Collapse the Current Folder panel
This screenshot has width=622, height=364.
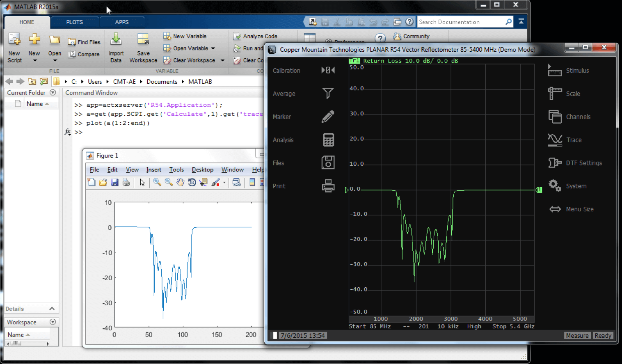[x=53, y=92]
